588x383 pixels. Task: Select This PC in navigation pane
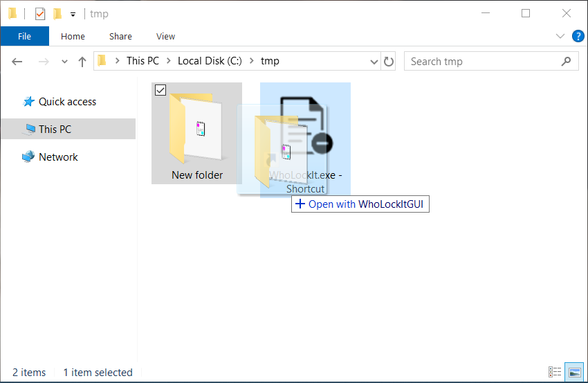coord(68,130)
